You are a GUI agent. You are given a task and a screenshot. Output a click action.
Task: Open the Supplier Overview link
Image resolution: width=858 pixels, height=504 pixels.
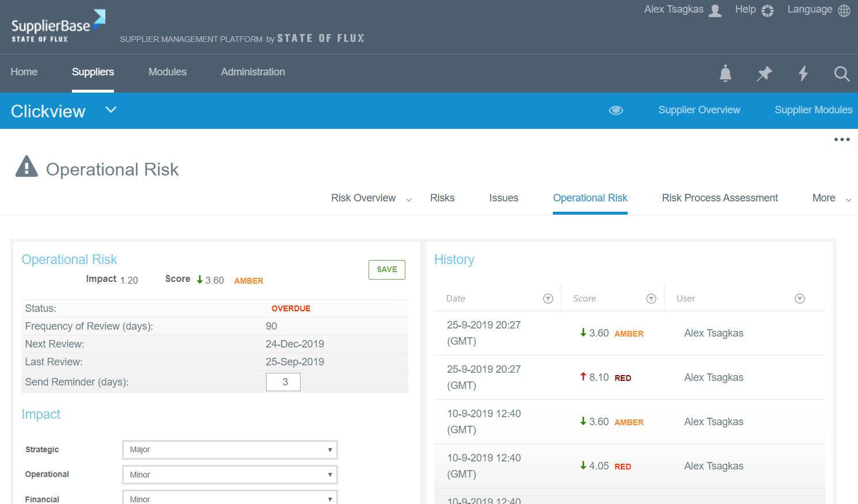coord(699,110)
